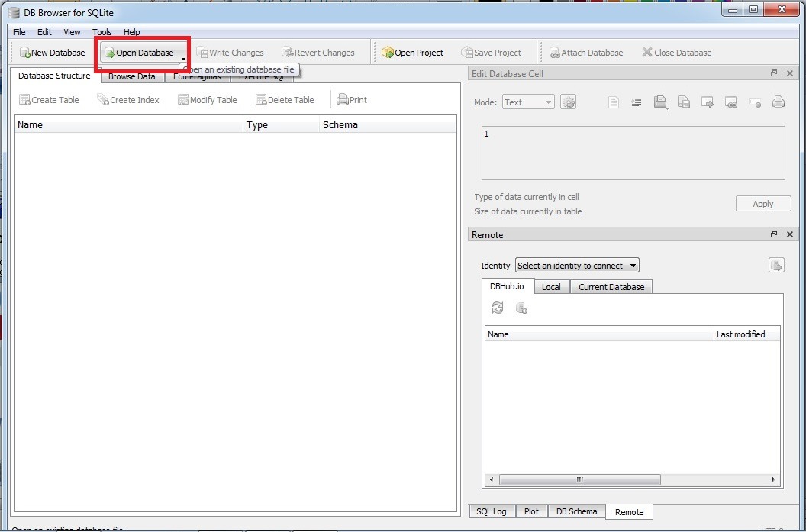Switch to the DBHub.io tab
The height and width of the screenshot is (532, 806).
[x=507, y=286]
